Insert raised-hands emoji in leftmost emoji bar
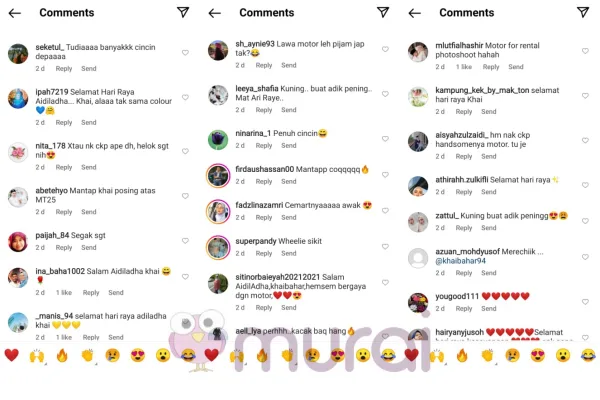 pyautogui.click(x=37, y=356)
